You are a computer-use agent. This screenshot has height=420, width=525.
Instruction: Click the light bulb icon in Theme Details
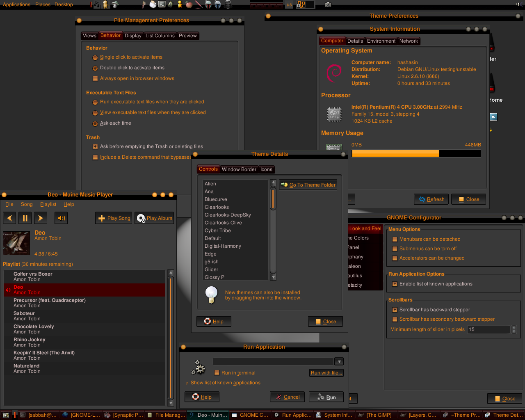[x=211, y=294]
